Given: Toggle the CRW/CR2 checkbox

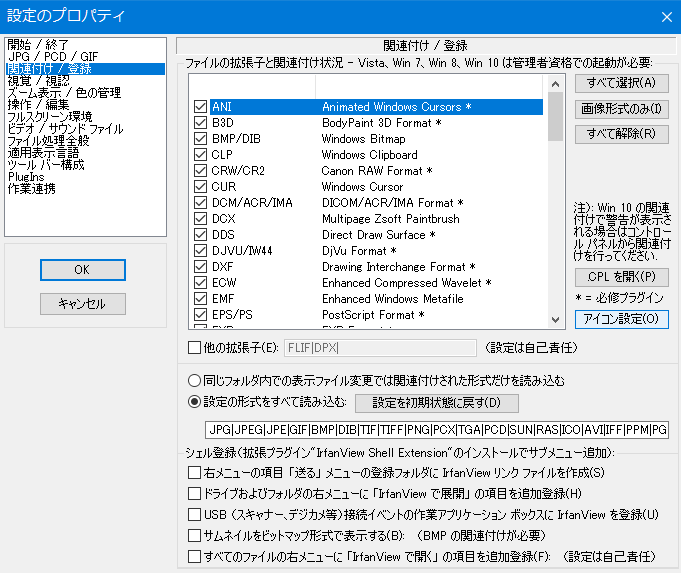Looking at the screenshot, I should [x=200, y=171].
